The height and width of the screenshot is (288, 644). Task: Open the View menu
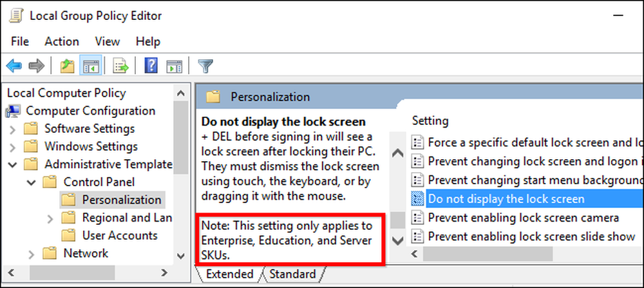click(107, 41)
